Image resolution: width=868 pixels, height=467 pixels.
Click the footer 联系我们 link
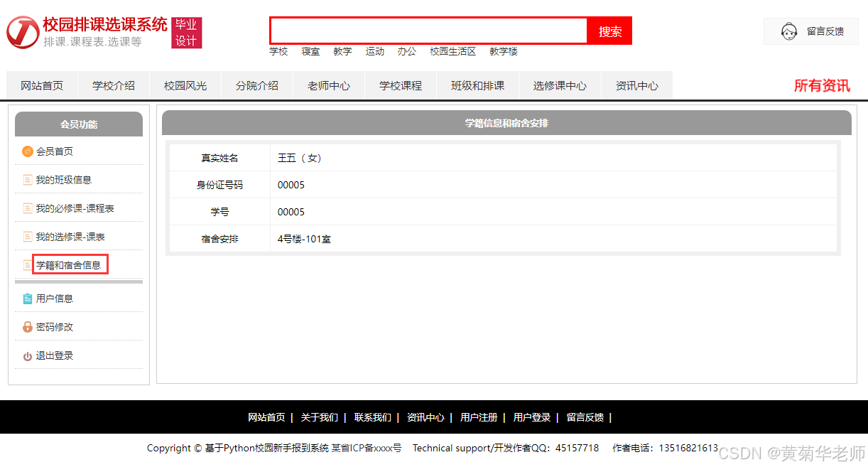(373, 417)
